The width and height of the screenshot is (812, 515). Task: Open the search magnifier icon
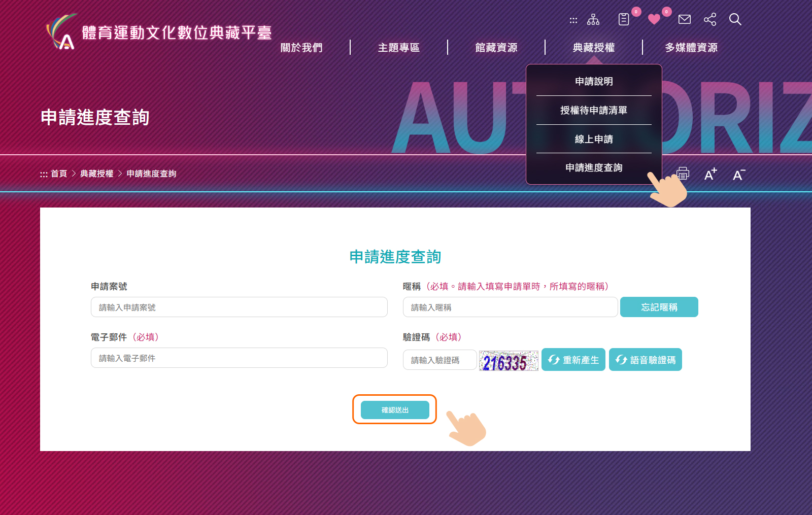[735, 19]
